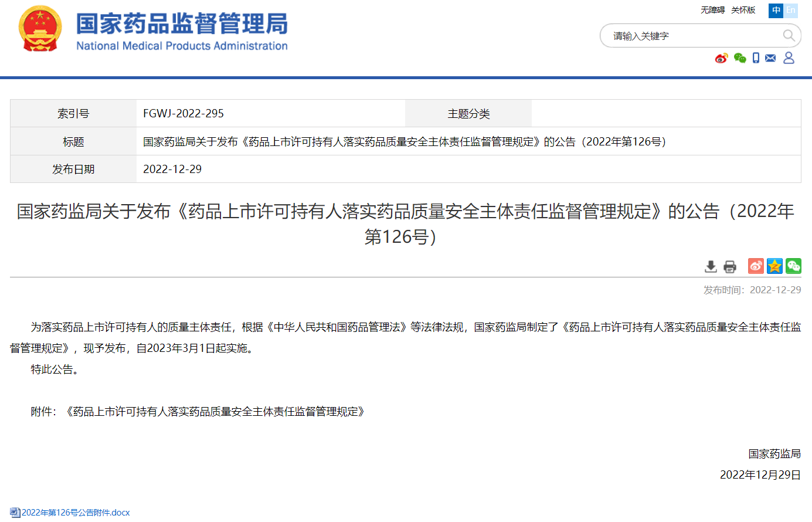The height and width of the screenshot is (522, 812).
Task: Open the WeChat icon in header
Action: 740,58
